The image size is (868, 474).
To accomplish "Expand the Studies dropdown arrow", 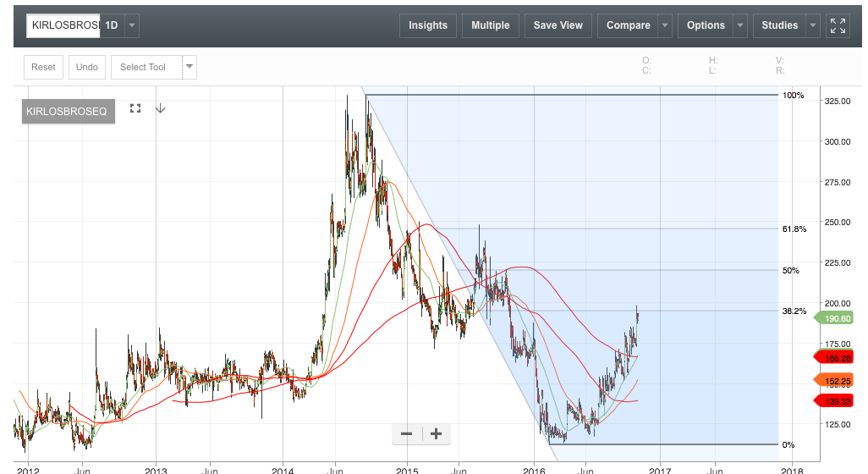I will click(813, 25).
